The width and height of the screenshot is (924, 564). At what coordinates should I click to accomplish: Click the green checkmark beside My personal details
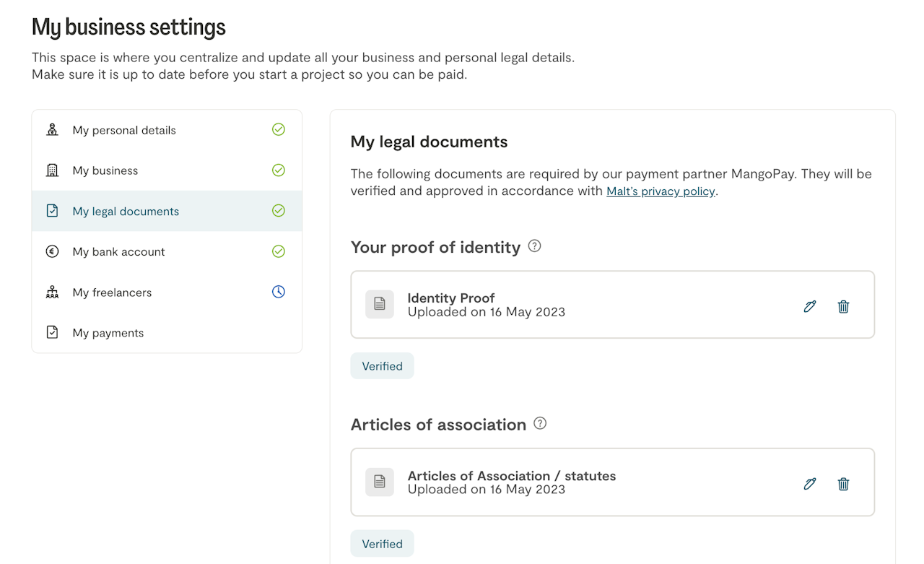coord(279,130)
